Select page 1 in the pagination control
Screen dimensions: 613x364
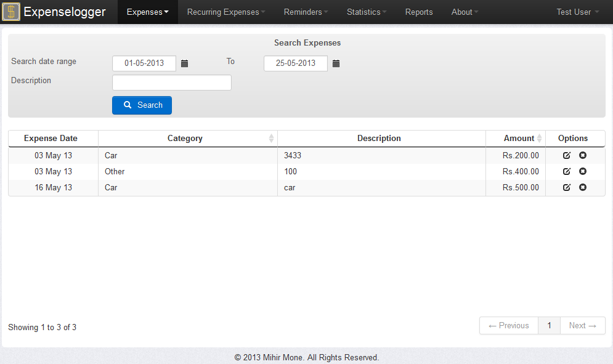(x=548, y=325)
